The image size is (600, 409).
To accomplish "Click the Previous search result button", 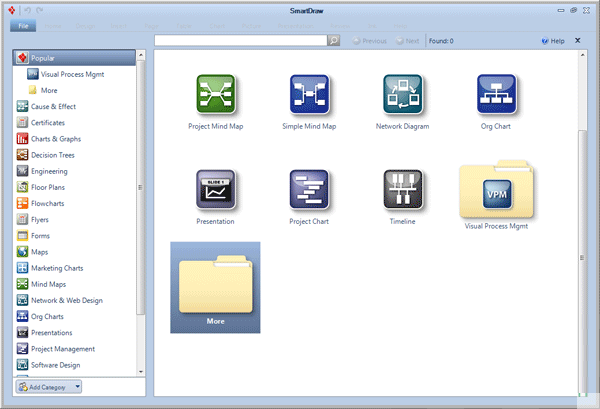I will (368, 41).
